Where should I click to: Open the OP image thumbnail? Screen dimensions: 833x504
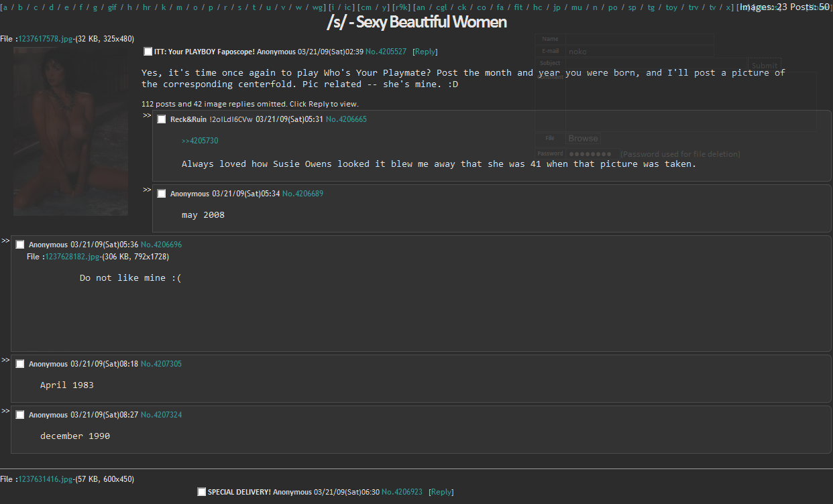[x=70, y=131]
